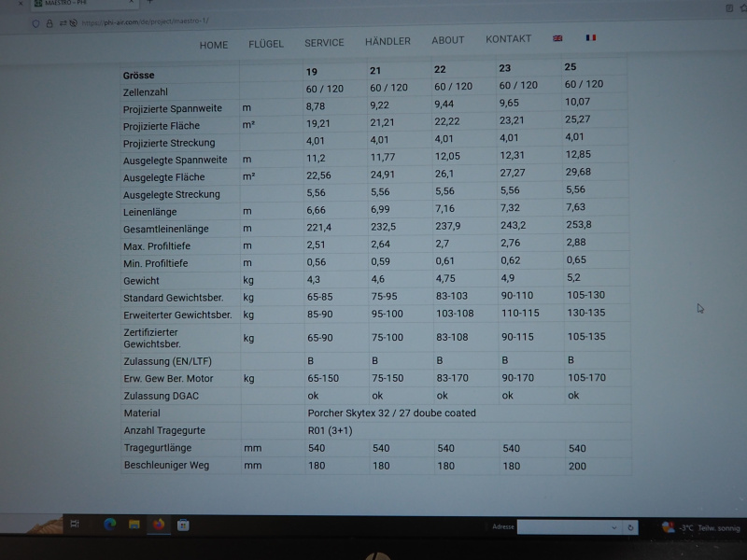Click the Grösse header cell

coord(138,76)
